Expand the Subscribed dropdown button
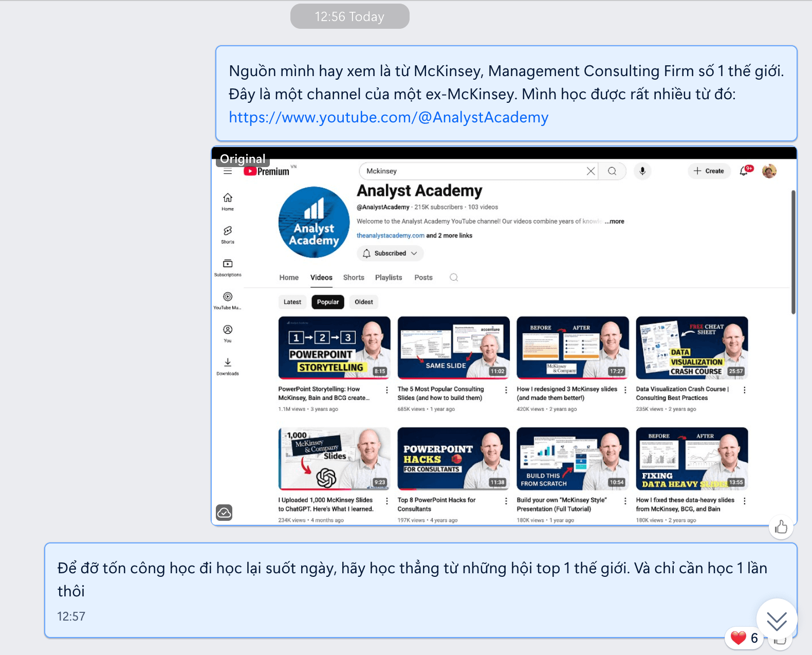The width and height of the screenshot is (812, 655). 390,253
